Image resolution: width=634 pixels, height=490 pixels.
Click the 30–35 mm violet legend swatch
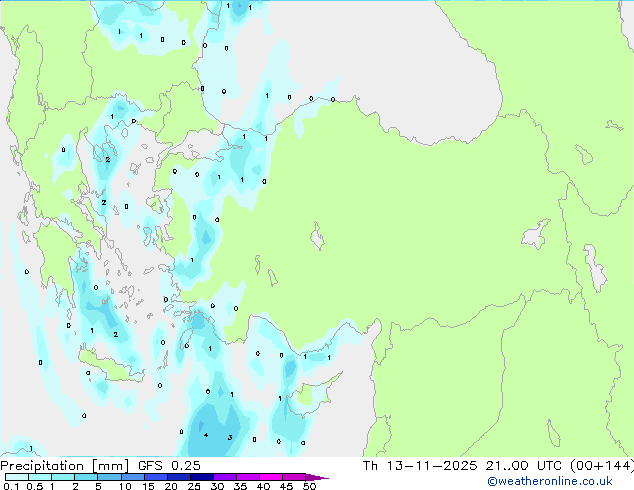click(224, 477)
